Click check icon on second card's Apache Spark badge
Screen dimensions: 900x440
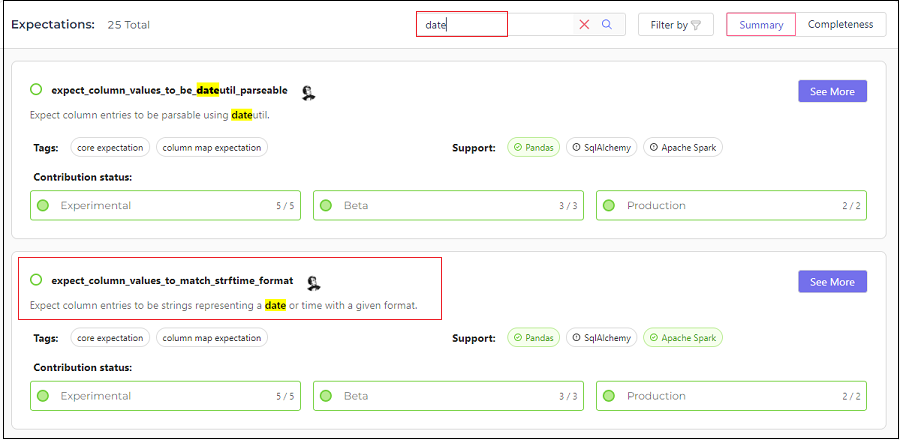tap(653, 338)
